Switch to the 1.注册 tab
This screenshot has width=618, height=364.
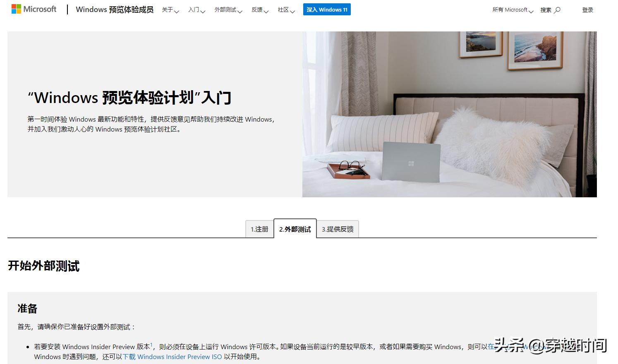(259, 229)
